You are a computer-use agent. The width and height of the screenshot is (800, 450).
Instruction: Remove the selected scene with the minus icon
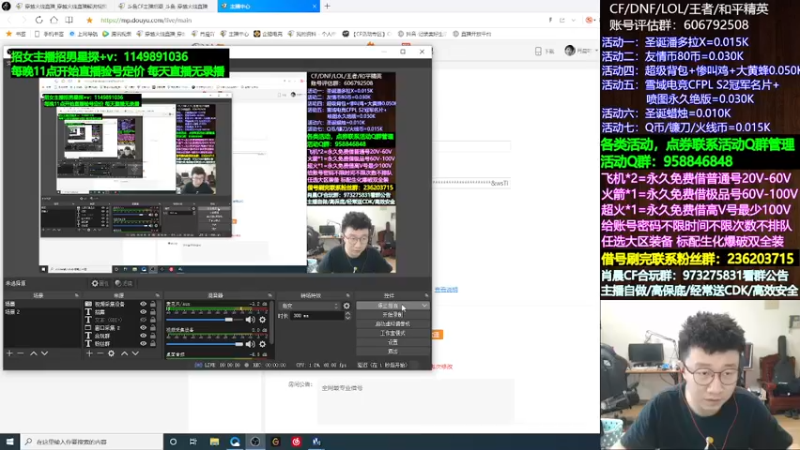point(21,353)
